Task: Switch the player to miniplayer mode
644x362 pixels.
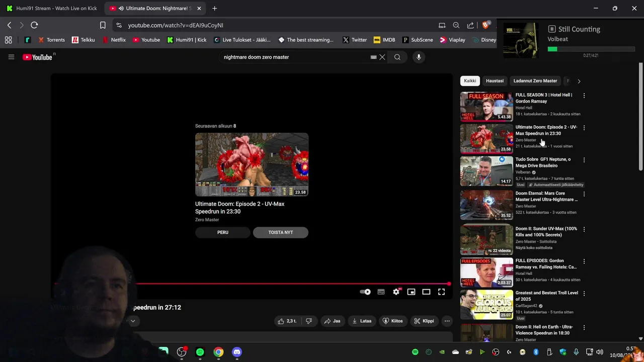Action: pos(411,292)
